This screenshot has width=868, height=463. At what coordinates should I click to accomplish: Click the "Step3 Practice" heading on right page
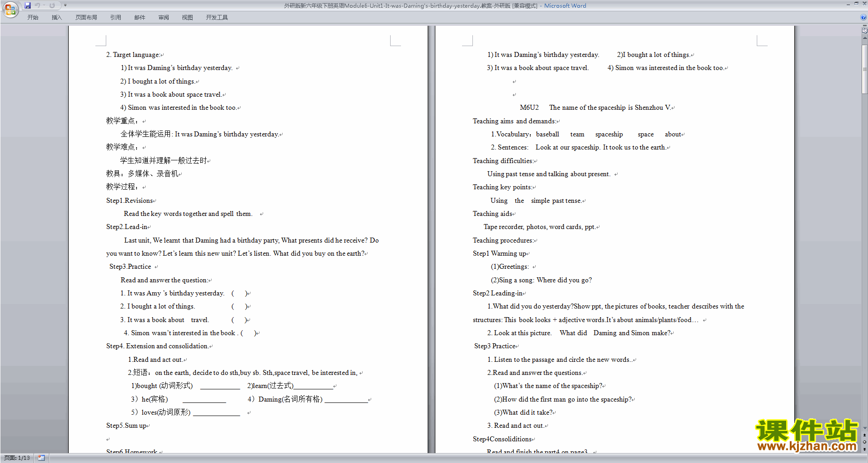click(495, 346)
